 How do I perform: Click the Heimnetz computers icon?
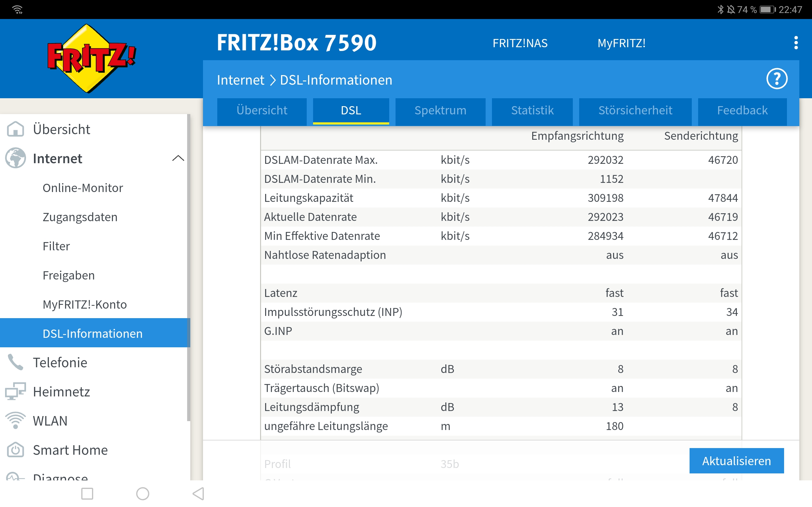pyautogui.click(x=16, y=391)
